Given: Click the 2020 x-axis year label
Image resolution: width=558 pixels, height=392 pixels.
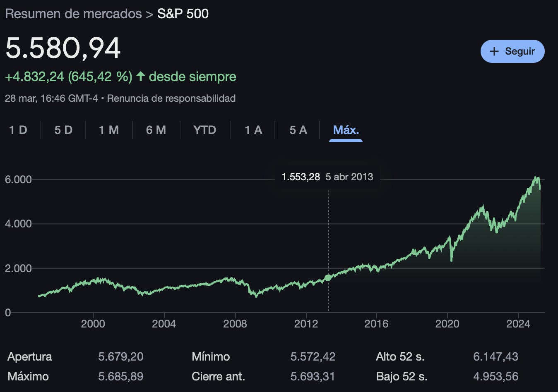Looking at the screenshot, I should click(x=447, y=324).
